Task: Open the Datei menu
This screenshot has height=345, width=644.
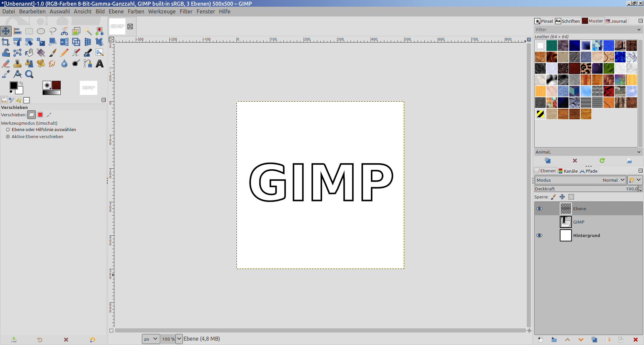Action: pyautogui.click(x=9, y=11)
